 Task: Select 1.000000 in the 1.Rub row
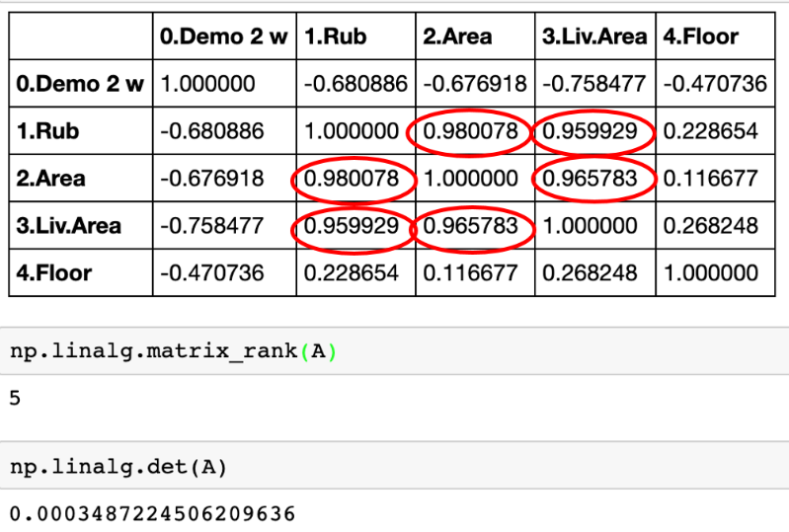pos(352,130)
